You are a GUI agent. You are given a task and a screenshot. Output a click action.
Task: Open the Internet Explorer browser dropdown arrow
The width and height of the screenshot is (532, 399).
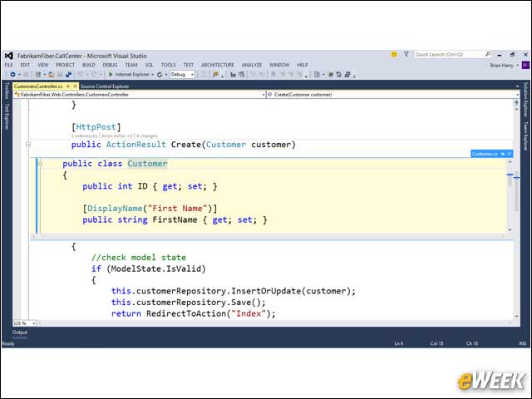click(152, 75)
